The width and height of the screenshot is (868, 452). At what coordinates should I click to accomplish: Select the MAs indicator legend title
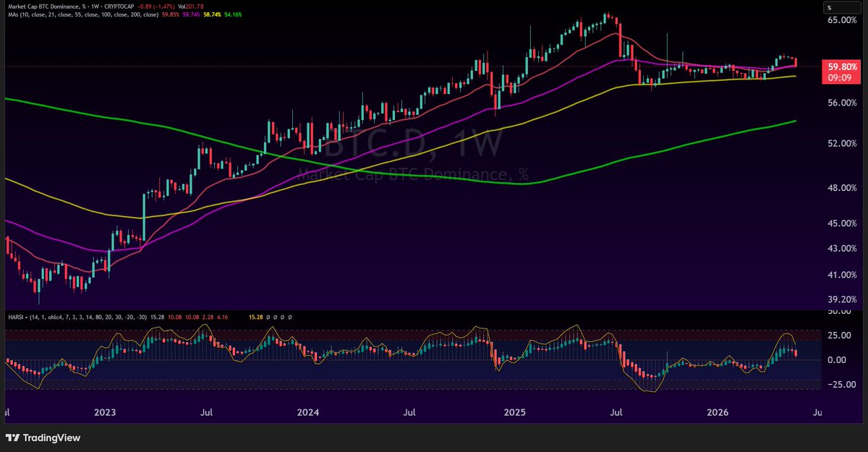point(83,14)
